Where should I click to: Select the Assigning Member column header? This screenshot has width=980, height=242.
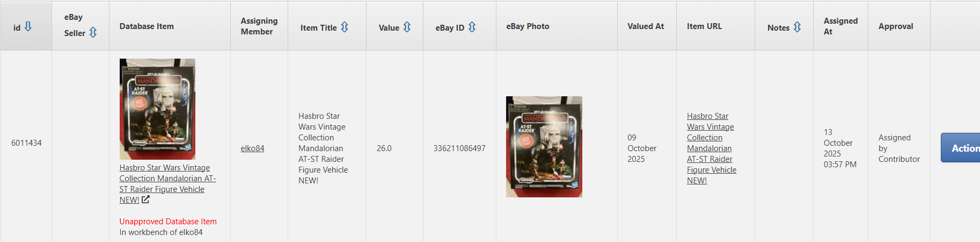tap(259, 26)
